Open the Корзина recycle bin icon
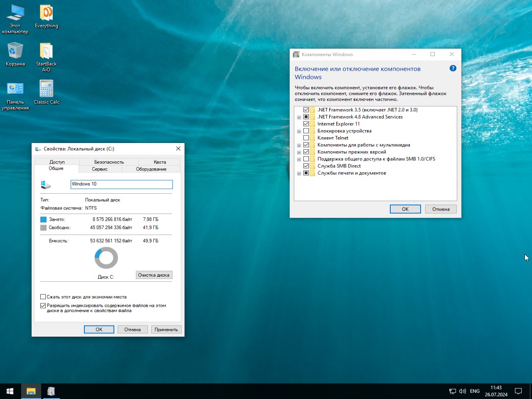 (15, 54)
